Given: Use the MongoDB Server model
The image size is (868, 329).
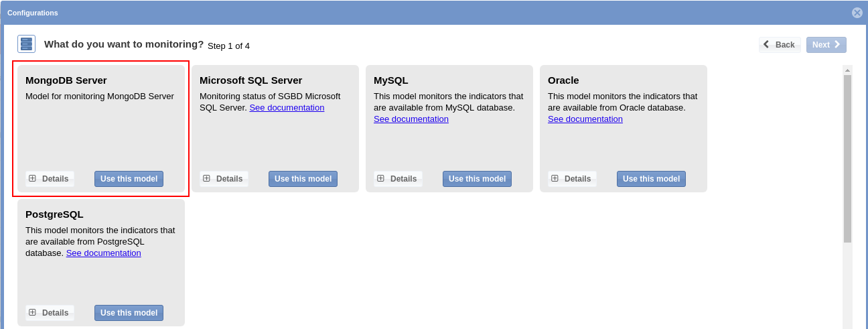Looking at the screenshot, I should [x=129, y=179].
